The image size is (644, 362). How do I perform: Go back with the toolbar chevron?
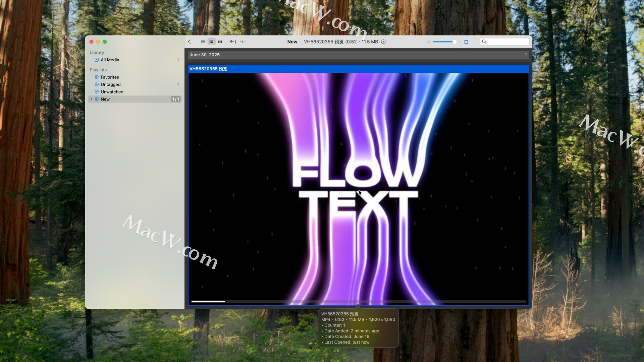[190, 42]
